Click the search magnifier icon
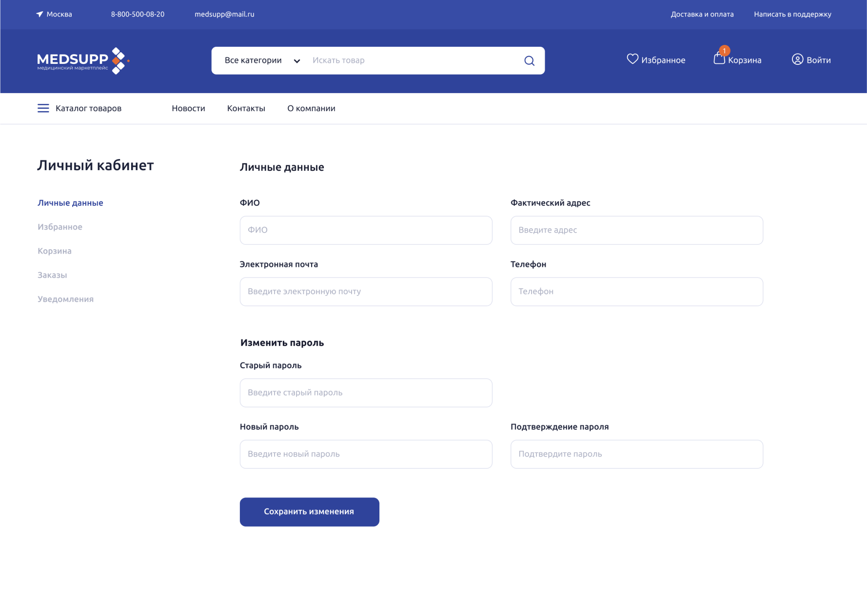867x616 pixels. point(529,60)
